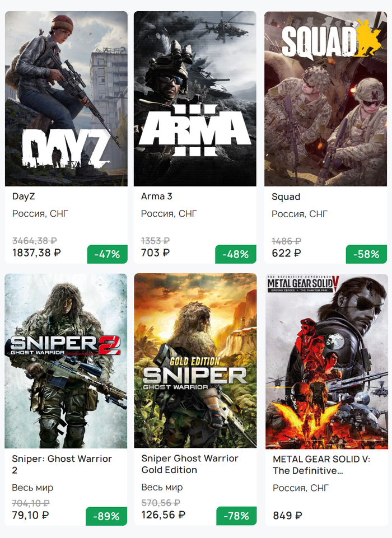Viewport: 392px width, 538px height.
Task: Click the DayZ title link
Action: tap(24, 197)
